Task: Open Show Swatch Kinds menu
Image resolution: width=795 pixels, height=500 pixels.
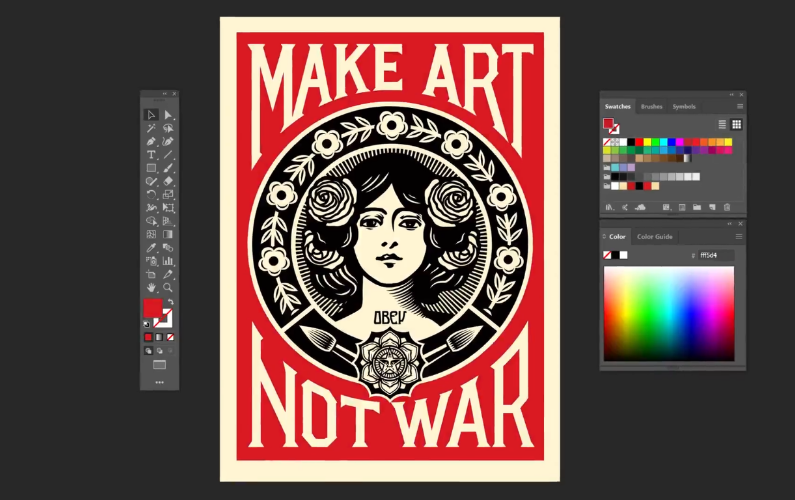Action: point(666,207)
